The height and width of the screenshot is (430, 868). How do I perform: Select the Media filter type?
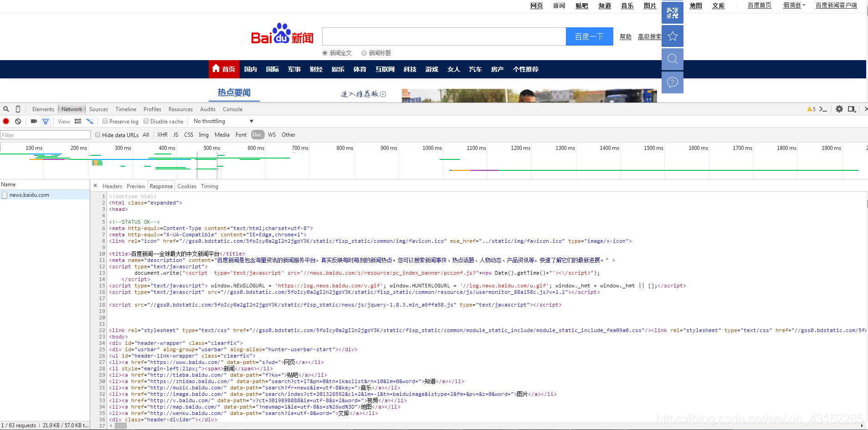(x=222, y=135)
